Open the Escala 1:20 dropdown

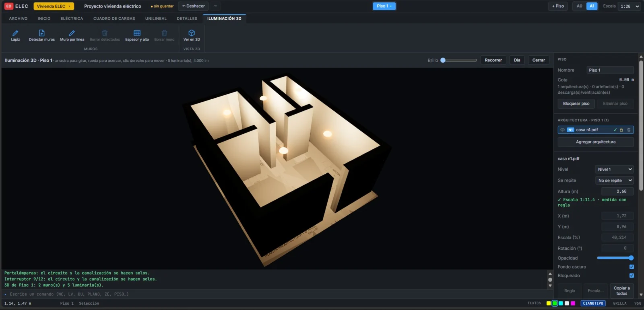coord(630,6)
